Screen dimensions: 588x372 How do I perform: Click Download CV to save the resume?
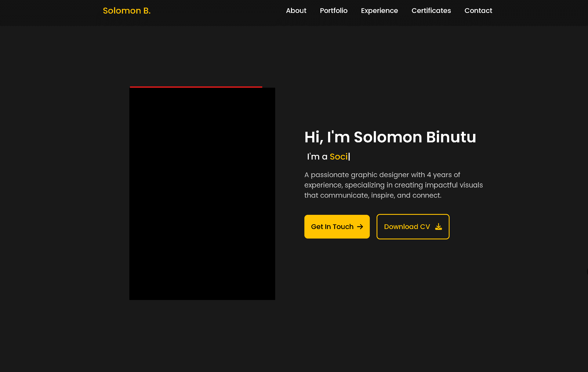pyautogui.click(x=413, y=227)
